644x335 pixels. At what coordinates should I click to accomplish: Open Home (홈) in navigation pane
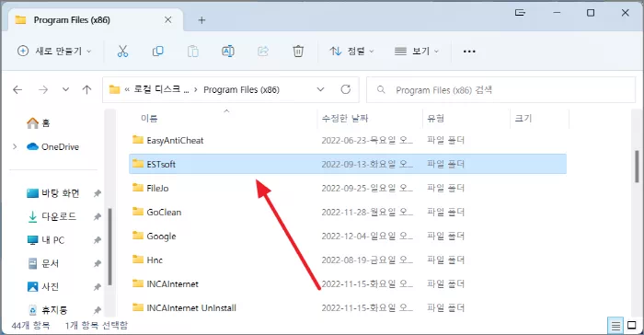point(38,122)
